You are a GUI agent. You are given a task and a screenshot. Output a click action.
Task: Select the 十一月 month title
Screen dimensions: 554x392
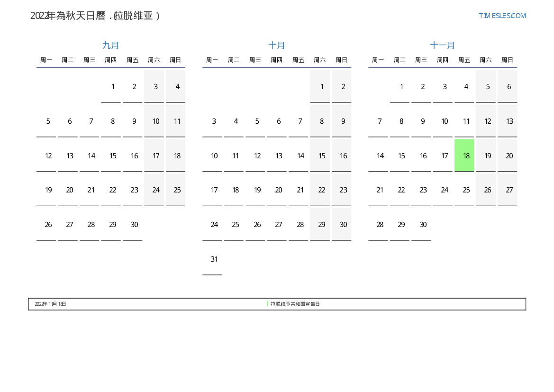[443, 46]
